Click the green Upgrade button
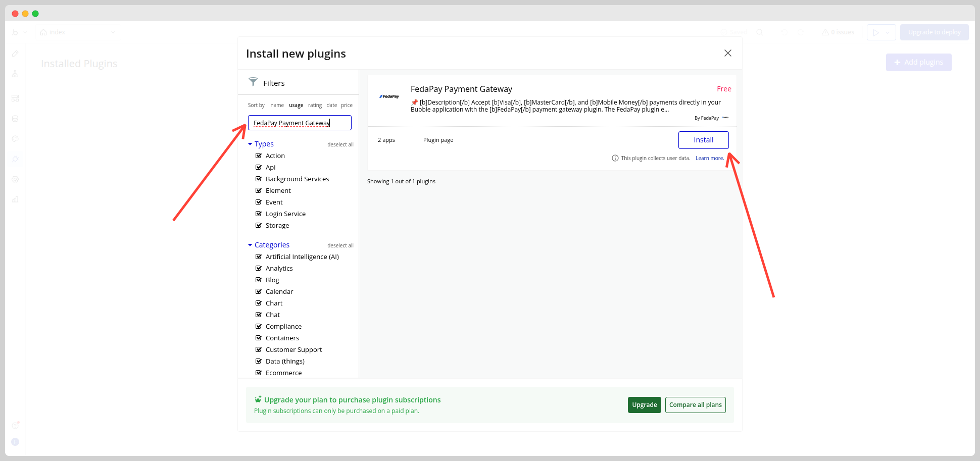The height and width of the screenshot is (461, 980). 644,405
